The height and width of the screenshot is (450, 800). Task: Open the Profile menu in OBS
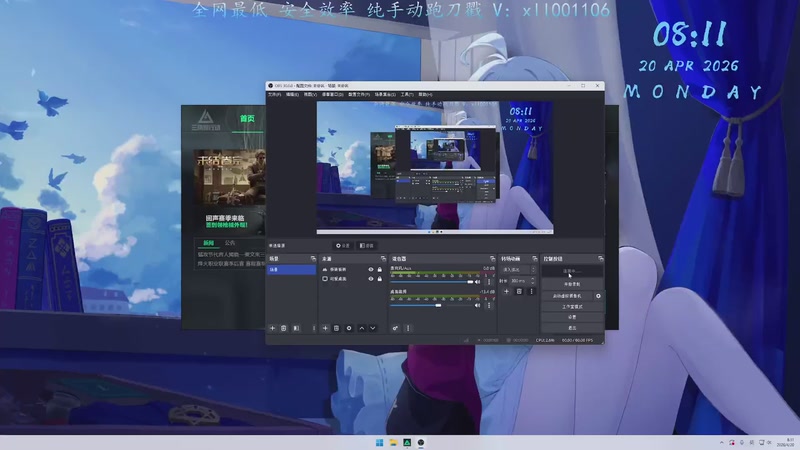[x=359, y=94]
